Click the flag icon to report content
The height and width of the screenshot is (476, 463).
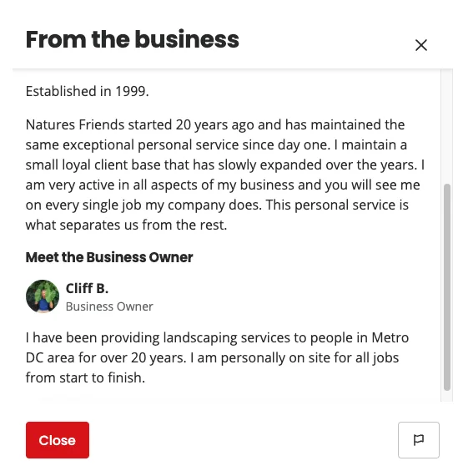[419, 439]
